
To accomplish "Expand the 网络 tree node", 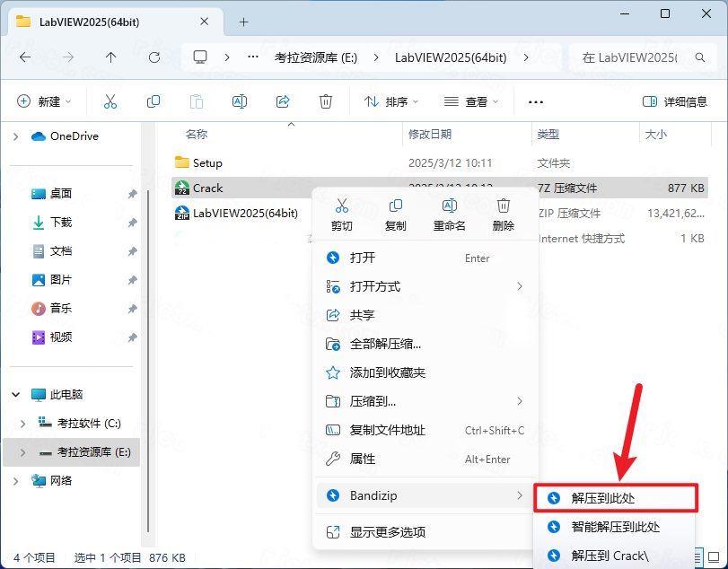I will pos(16,481).
